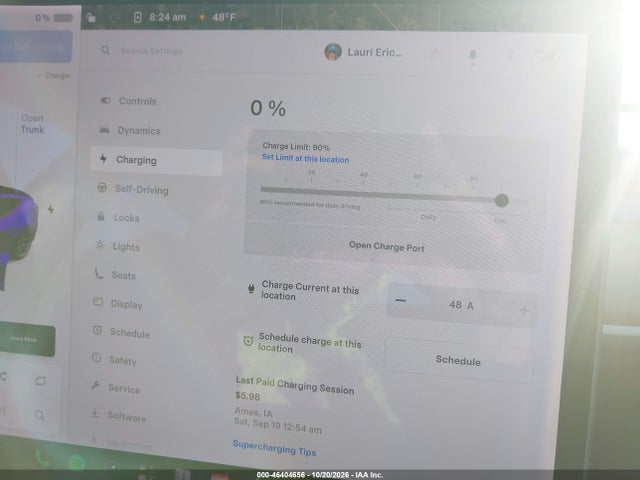Click the charge limit slider handle

pyautogui.click(x=502, y=200)
